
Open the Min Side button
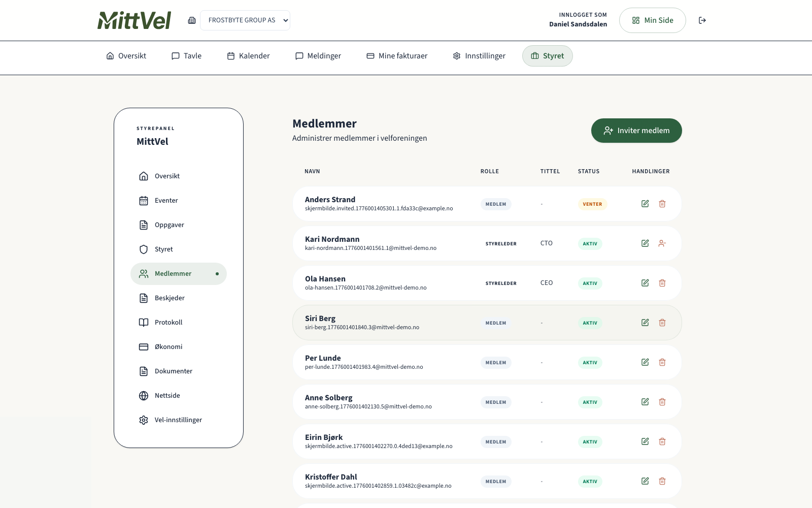tap(652, 20)
